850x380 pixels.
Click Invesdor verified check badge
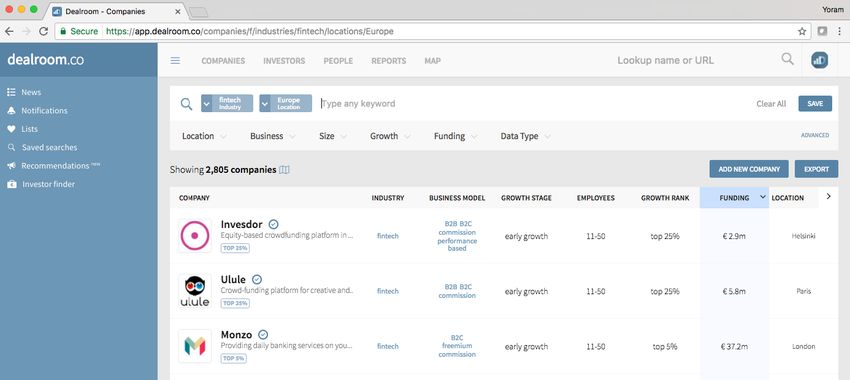click(x=273, y=224)
